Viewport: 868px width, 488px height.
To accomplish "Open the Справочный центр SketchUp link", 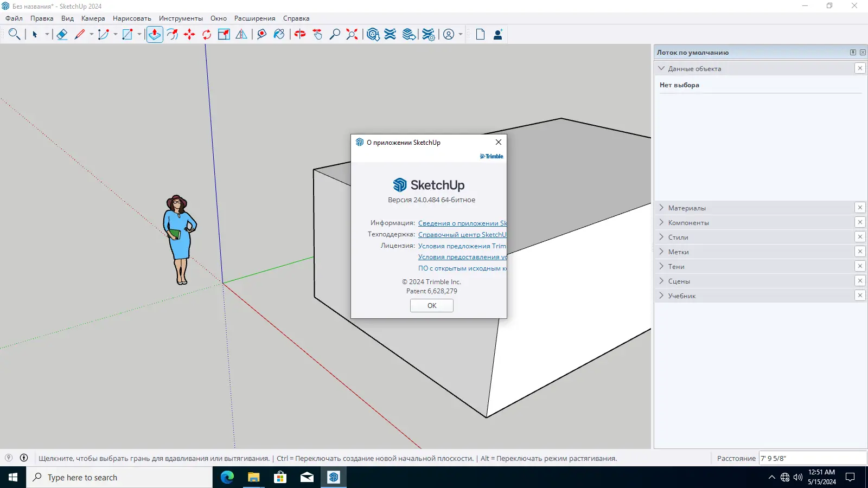I will [462, 234].
